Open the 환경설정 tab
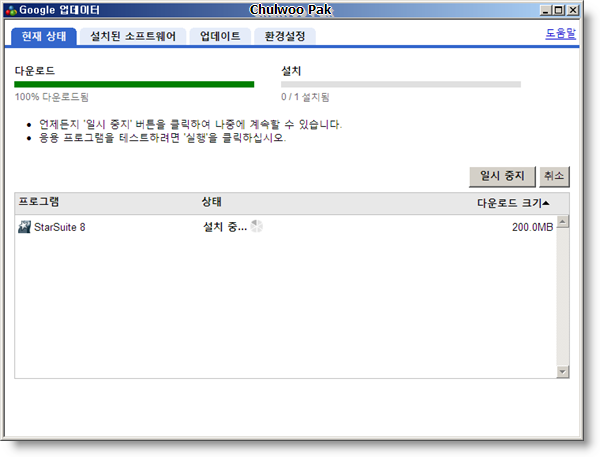Viewport: 600px width, 457px height. point(285,36)
